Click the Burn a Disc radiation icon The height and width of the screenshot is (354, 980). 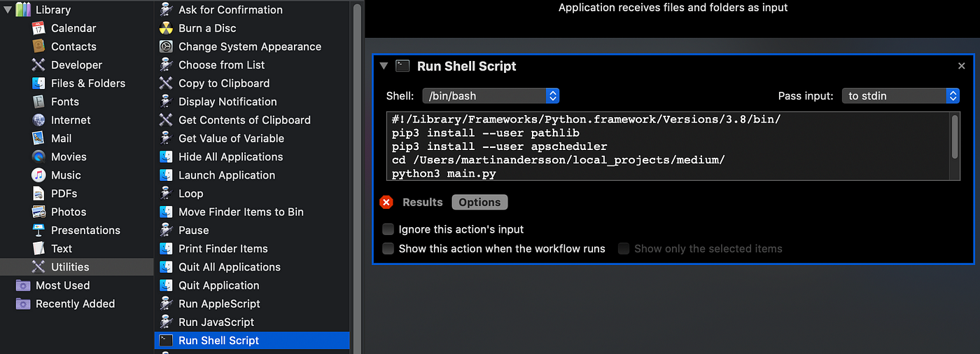pyautogui.click(x=166, y=28)
